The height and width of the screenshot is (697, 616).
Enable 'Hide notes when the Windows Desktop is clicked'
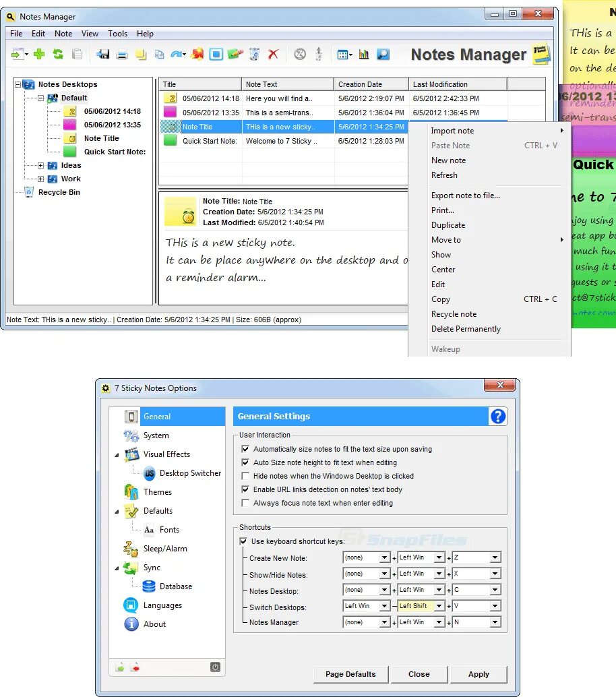245,476
